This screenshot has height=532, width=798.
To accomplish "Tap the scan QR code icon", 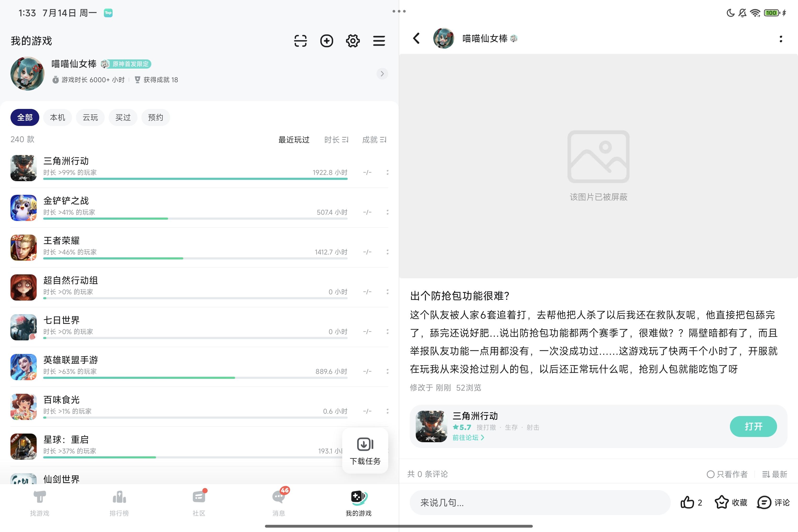I will 300,41.
